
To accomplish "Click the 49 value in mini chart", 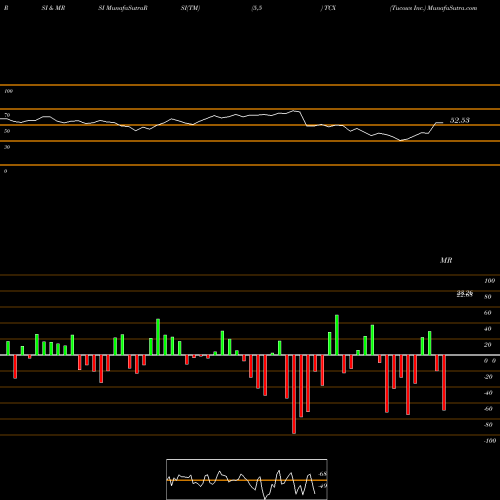I will [323, 486].
